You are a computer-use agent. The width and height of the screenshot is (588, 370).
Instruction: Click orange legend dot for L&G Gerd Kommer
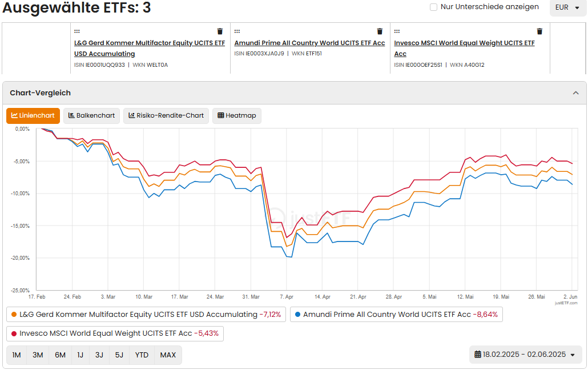click(x=14, y=315)
